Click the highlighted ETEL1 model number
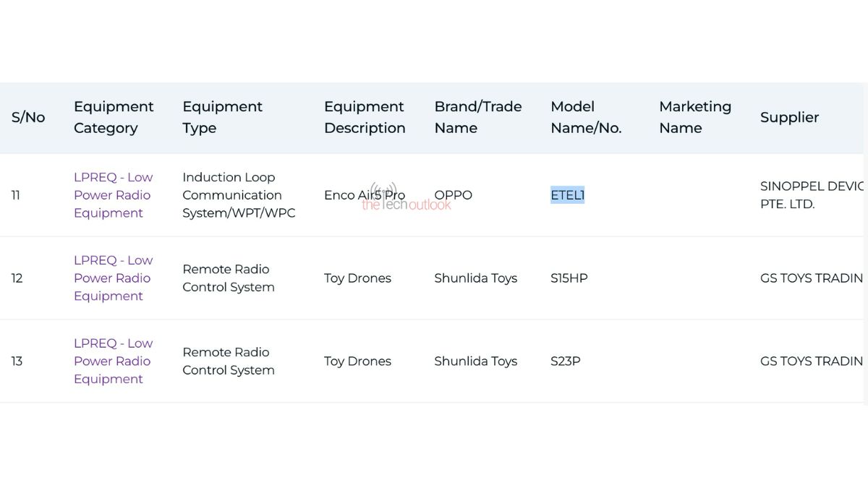This screenshot has height=488, width=868. click(x=567, y=195)
